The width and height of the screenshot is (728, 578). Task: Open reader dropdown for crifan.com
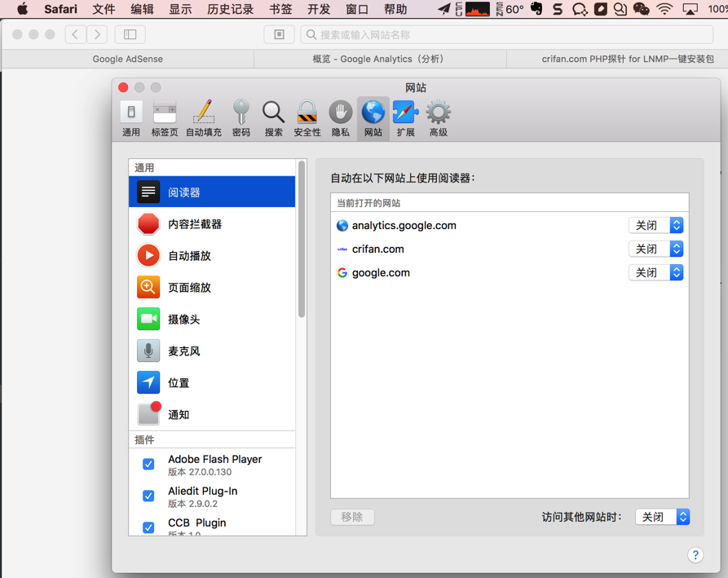655,249
